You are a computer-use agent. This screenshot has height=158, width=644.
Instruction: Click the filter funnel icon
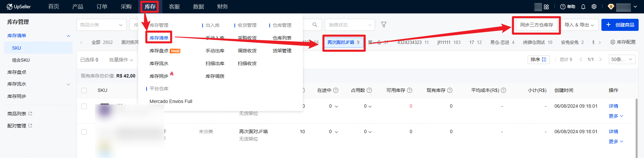click(x=384, y=24)
